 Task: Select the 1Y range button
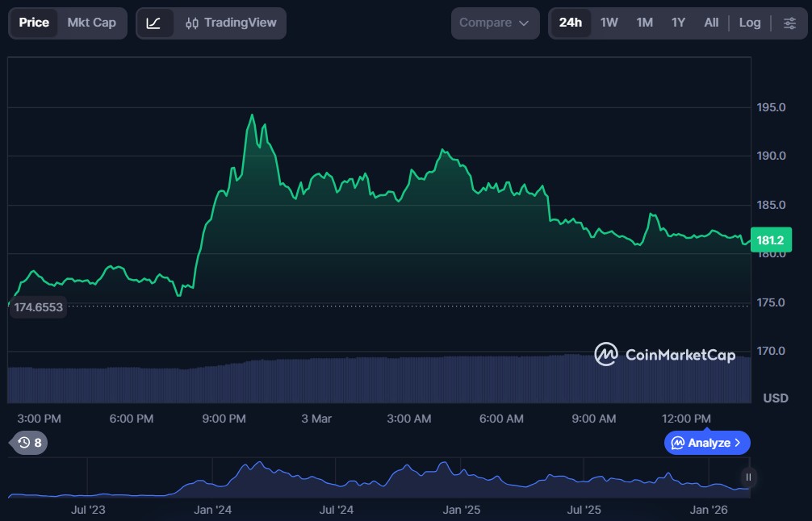coord(677,23)
